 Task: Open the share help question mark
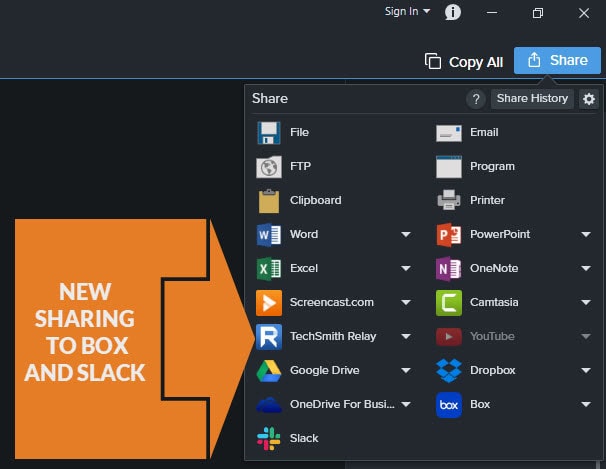coord(476,99)
